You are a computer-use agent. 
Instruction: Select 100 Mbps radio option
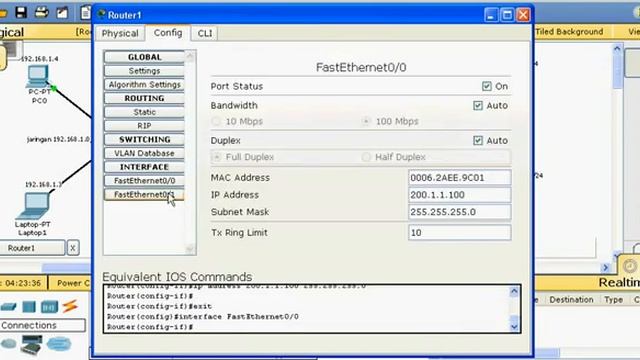366,121
